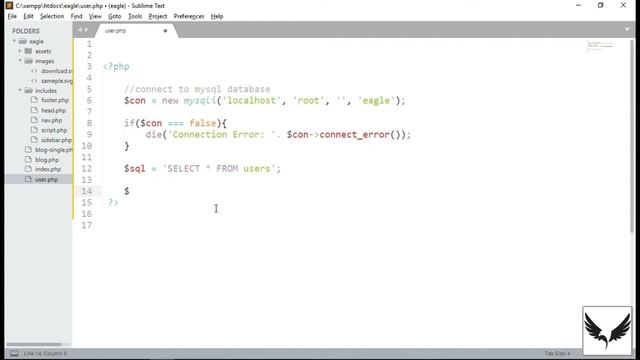Click the index.php file icon
The image size is (640, 360).
click(x=28, y=169)
